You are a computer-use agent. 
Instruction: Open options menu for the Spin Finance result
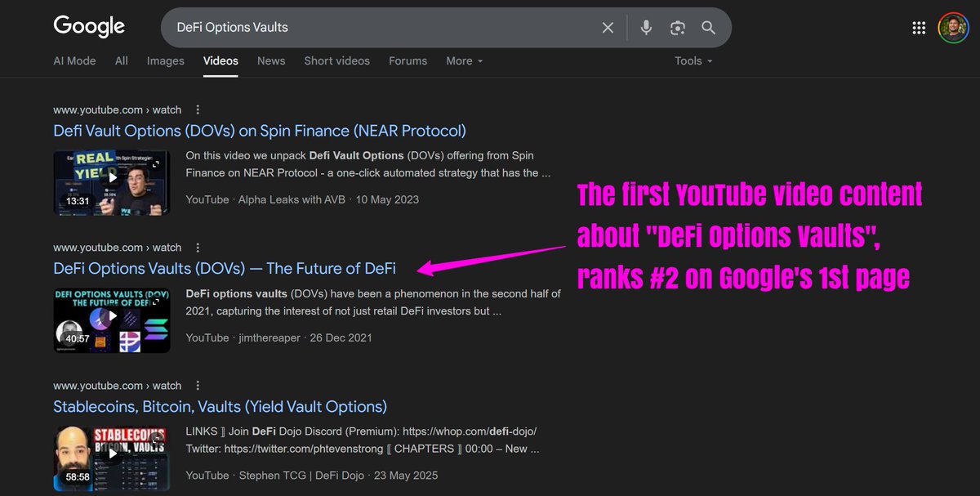click(198, 109)
